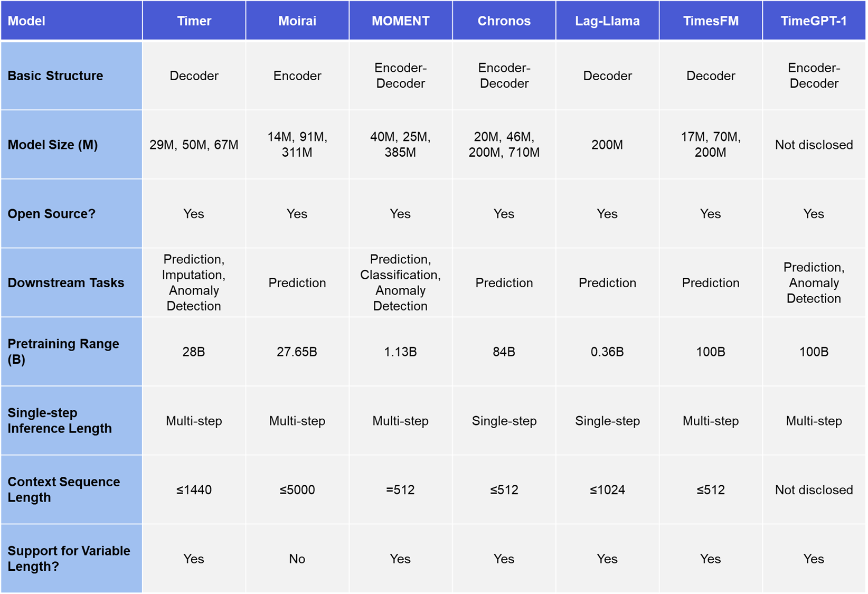
Task: Click the Lag-Llama column header
Action: point(607,20)
